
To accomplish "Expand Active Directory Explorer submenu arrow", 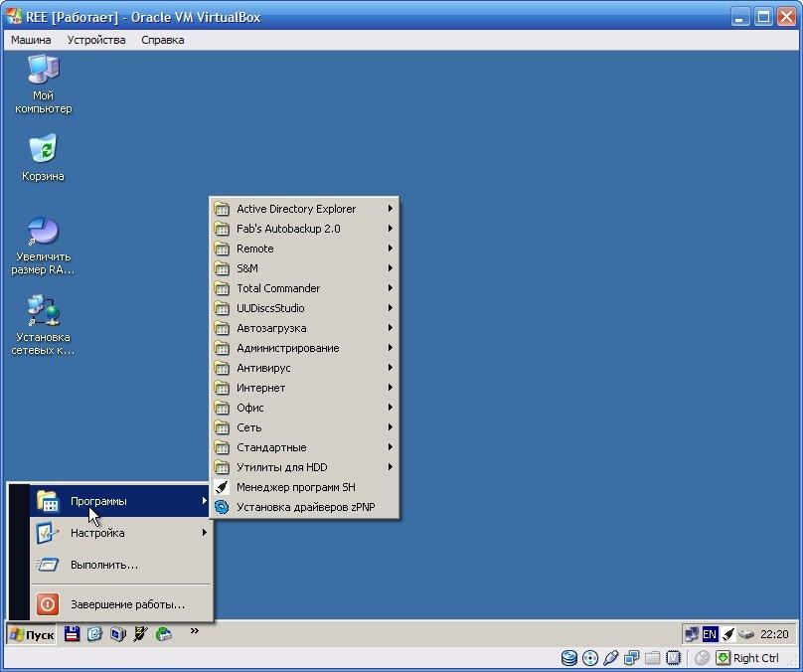I will (x=390, y=209).
